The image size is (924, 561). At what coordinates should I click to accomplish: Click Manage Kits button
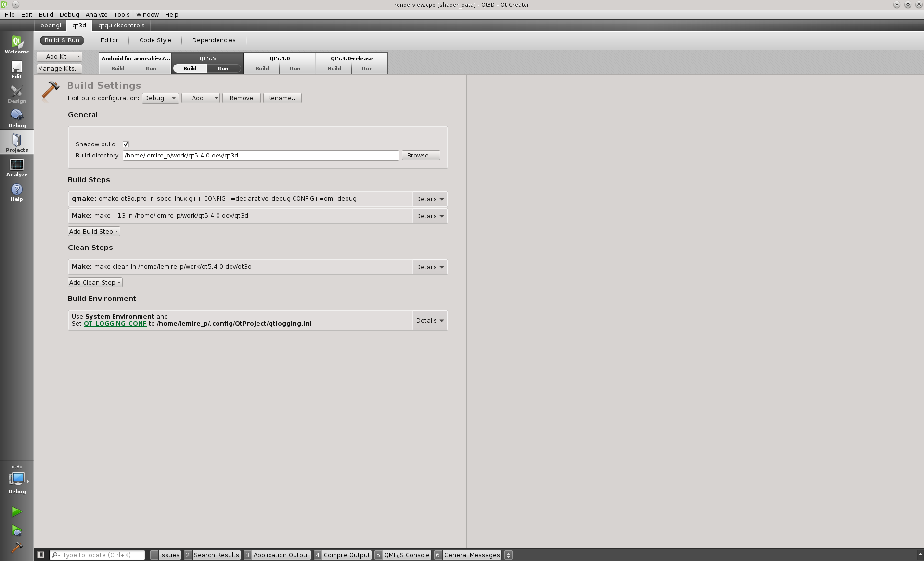click(x=59, y=68)
